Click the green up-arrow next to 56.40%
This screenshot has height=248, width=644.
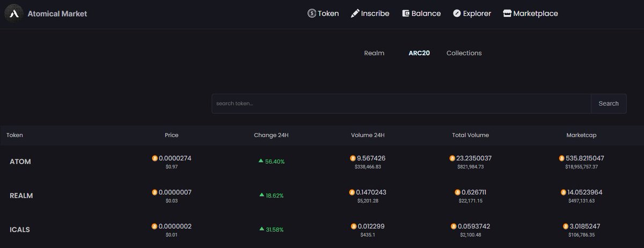(x=261, y=161)
